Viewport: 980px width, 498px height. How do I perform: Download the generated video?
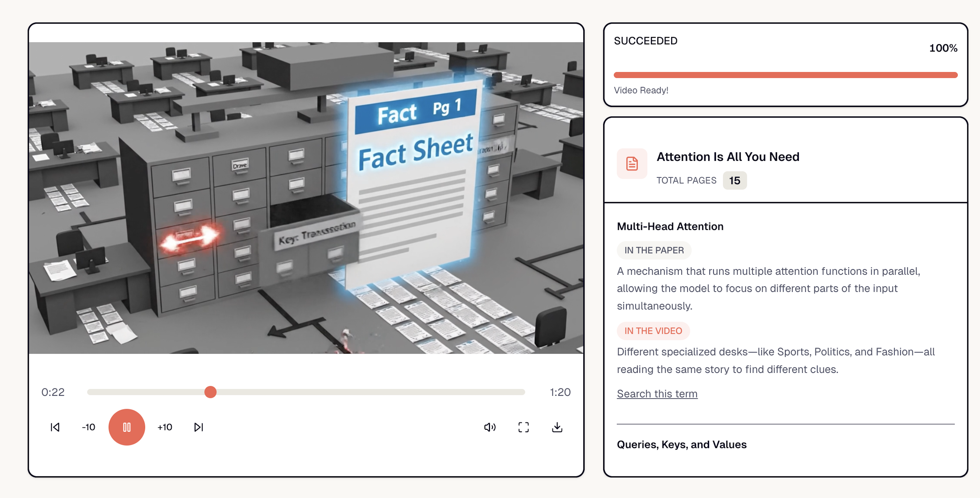click(x=557, y=427)
